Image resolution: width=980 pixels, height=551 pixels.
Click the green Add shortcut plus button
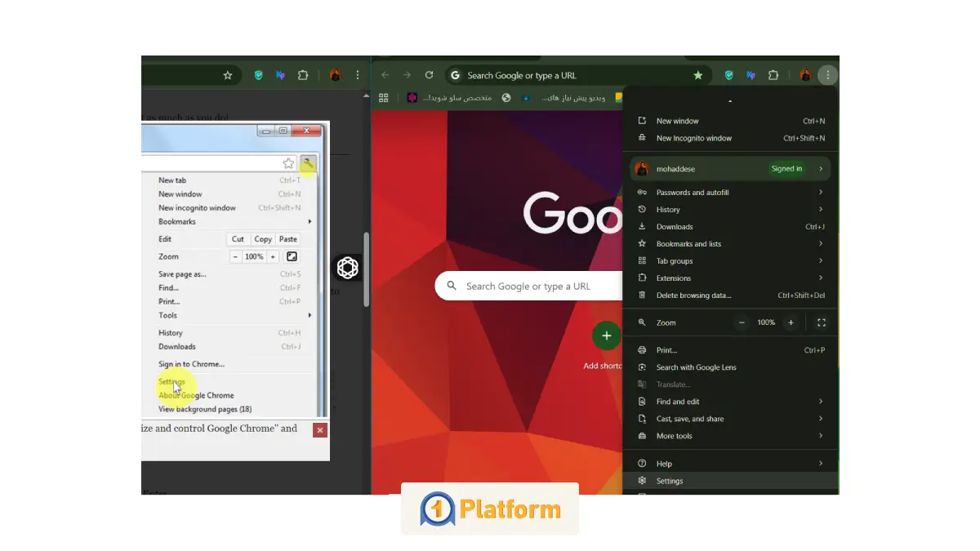606,335
